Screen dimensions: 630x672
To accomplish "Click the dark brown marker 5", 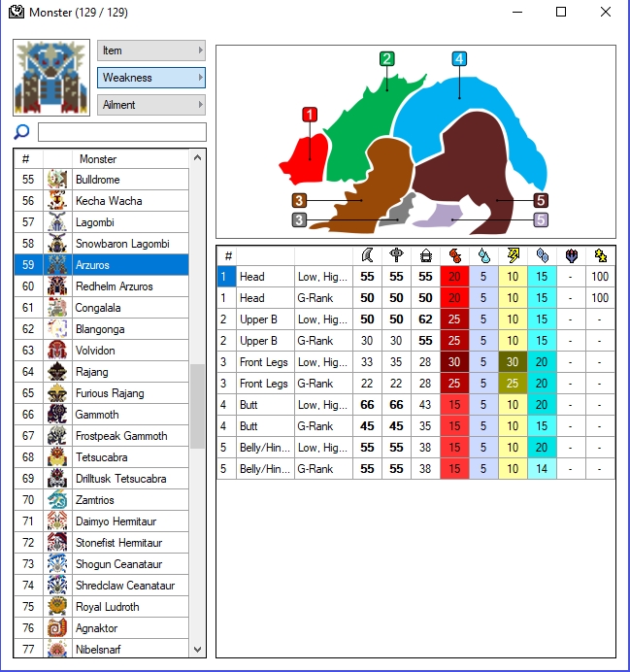I will pyautogui.click(x=541, y=200).
